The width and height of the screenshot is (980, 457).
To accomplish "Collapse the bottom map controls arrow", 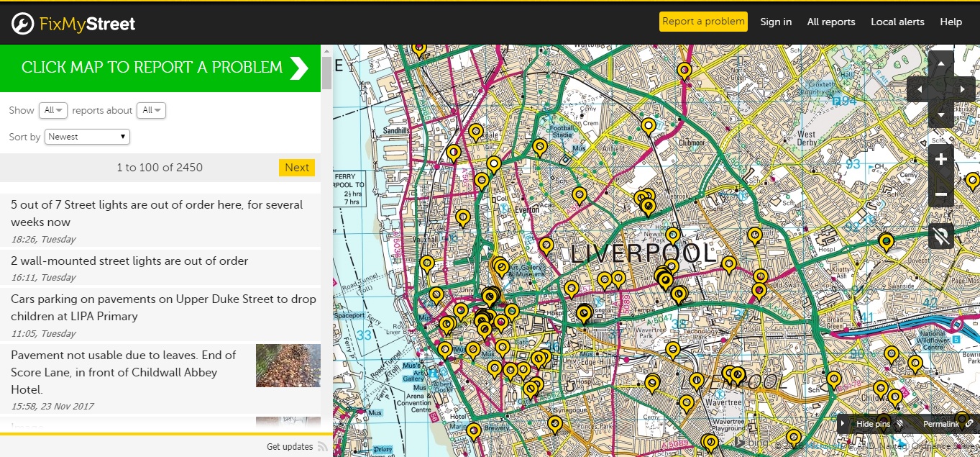I will [843, 424].
